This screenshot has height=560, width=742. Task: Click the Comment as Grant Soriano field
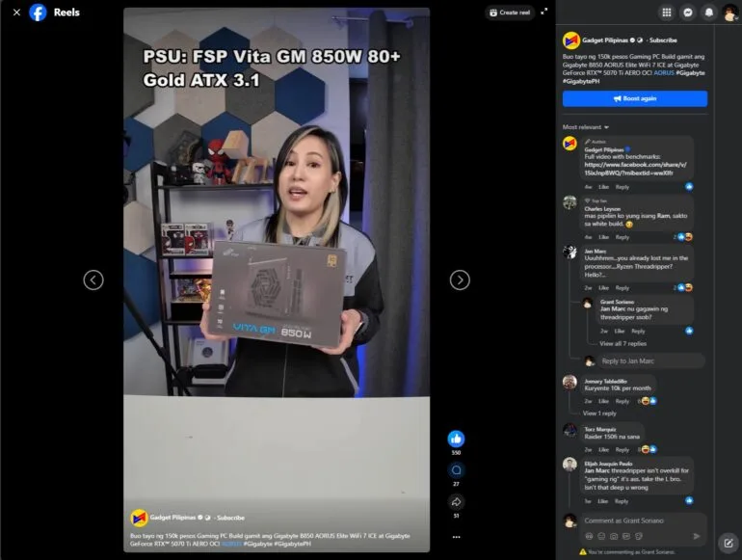644,520
